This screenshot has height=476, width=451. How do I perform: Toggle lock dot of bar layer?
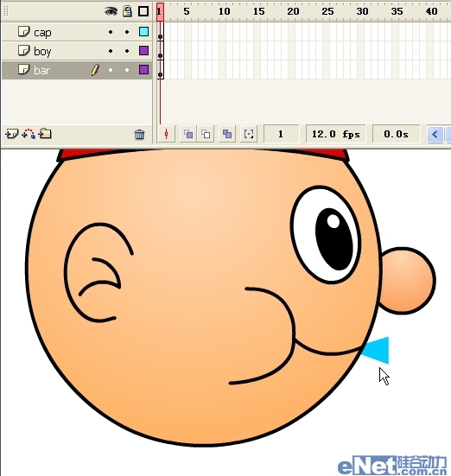coord(127,70)
